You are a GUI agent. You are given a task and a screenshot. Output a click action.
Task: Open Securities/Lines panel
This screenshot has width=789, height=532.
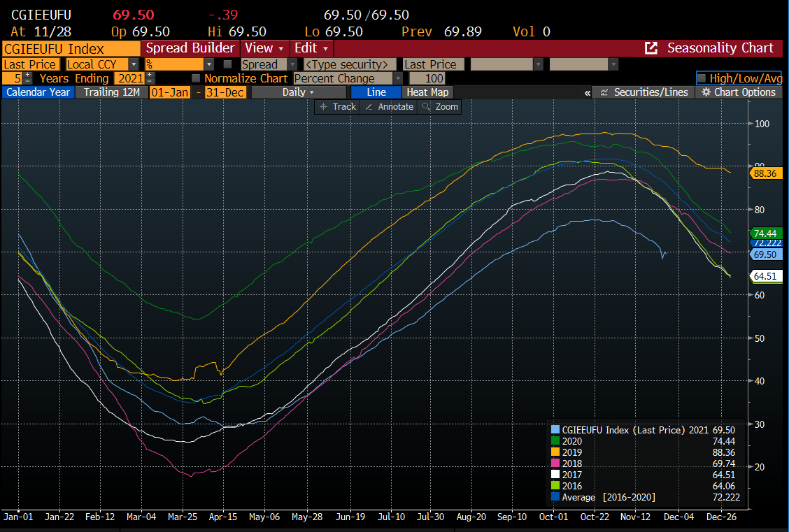644,92
